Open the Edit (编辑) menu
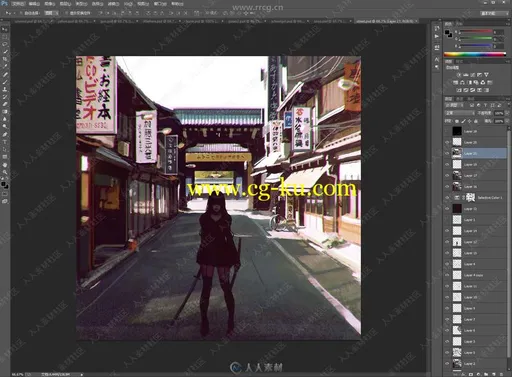The width and height of the screenshot is (512, 377). click(x=34, y=4)
